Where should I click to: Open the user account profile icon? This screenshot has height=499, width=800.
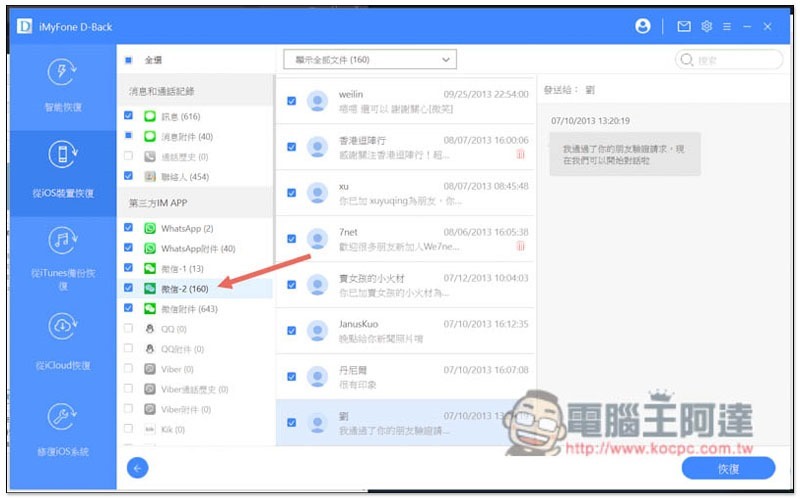click(x=642, y=26)
